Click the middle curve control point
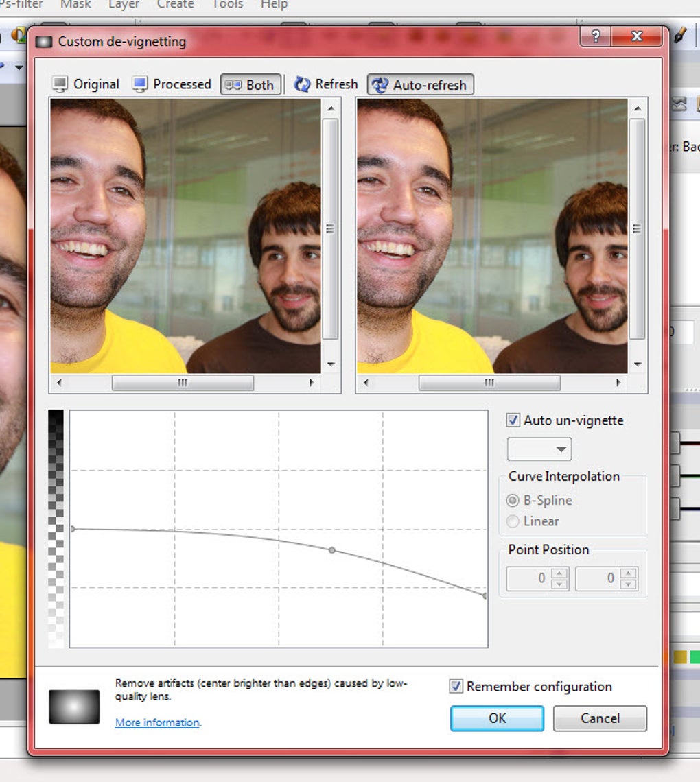 [x=331, y=550]
